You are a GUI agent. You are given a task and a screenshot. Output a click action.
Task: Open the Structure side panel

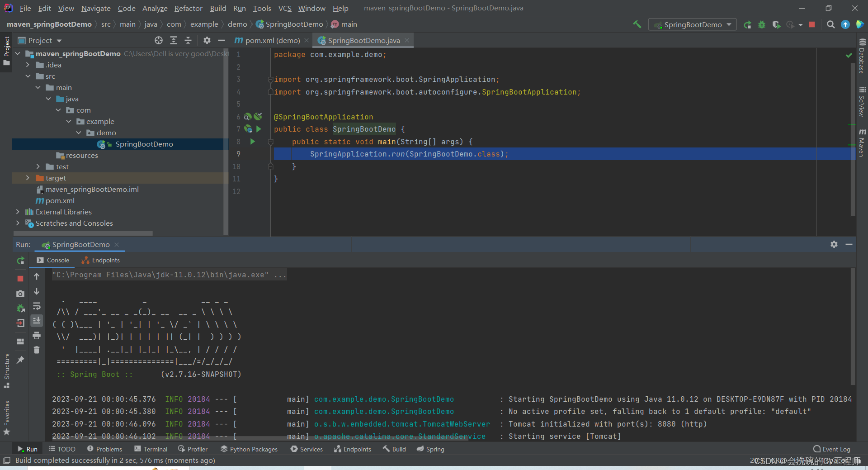(6, 371)
